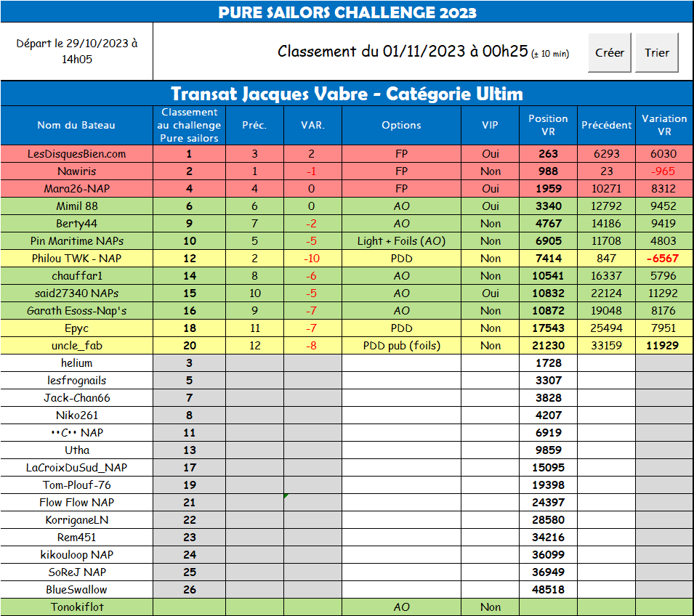Select the Nom du Bateau column header
Screen dimensions: 694x616
(x=76, y=125)
